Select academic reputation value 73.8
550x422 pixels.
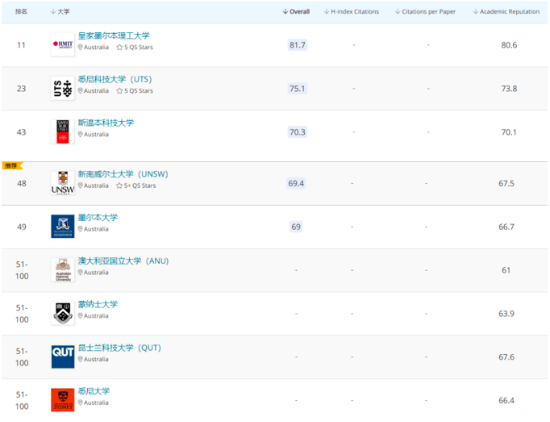(x=509, y=88)
